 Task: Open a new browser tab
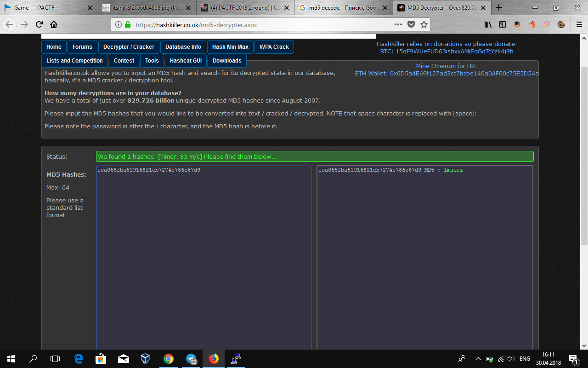pyautogui.click(x=499, y=7)
